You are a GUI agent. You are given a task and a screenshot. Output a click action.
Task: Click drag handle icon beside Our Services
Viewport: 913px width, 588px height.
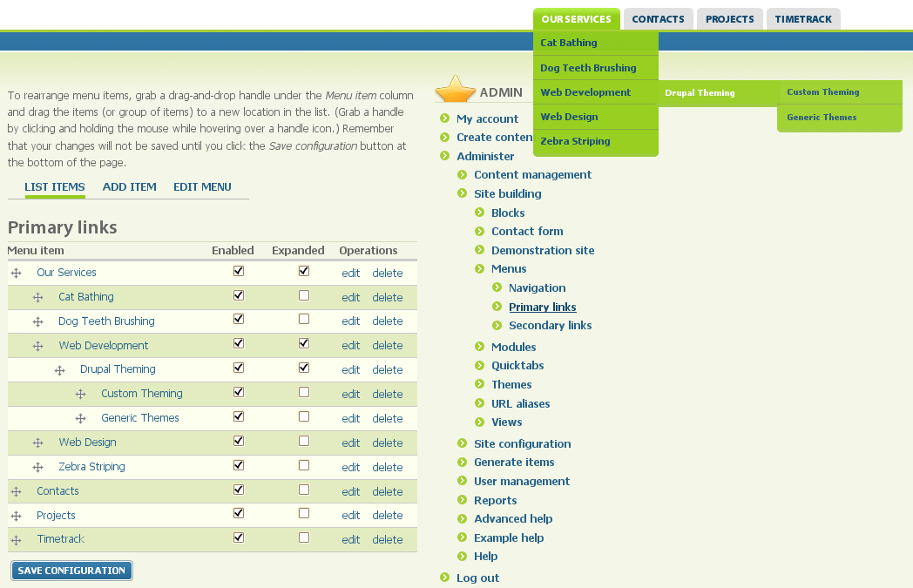16,274
